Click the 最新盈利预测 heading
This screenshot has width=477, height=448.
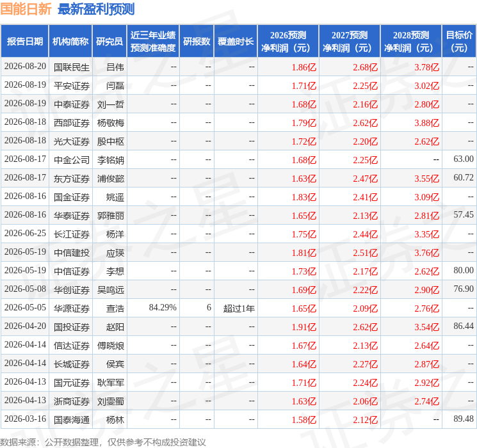tap(96, 9)
